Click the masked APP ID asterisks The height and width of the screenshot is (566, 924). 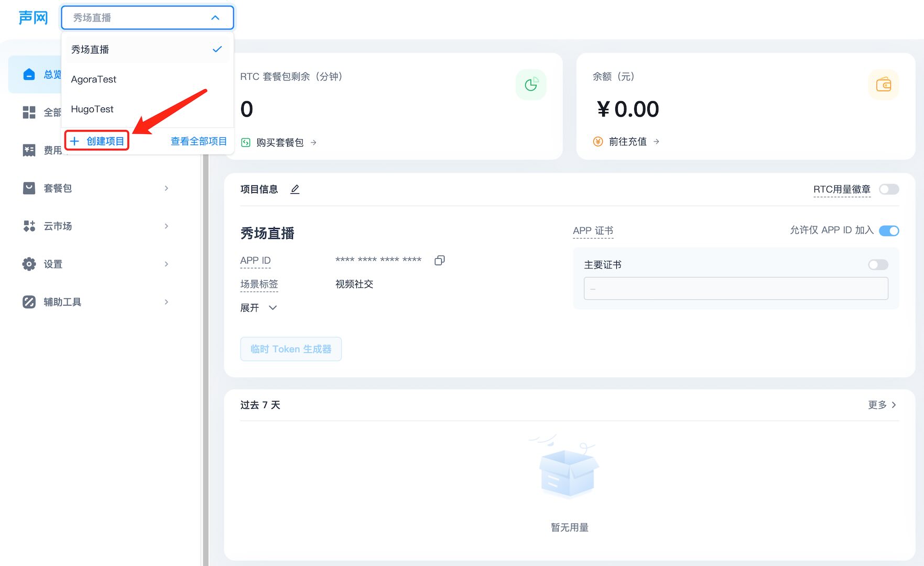[x=378, y=260]
